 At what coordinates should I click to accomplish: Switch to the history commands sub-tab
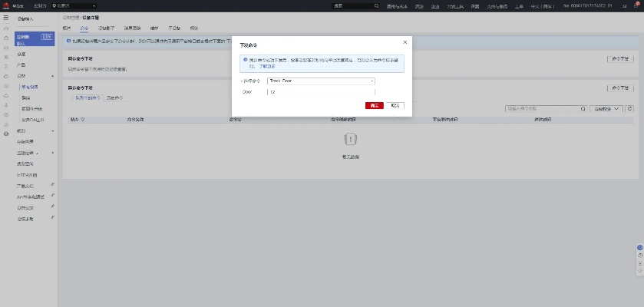(114, 98)
